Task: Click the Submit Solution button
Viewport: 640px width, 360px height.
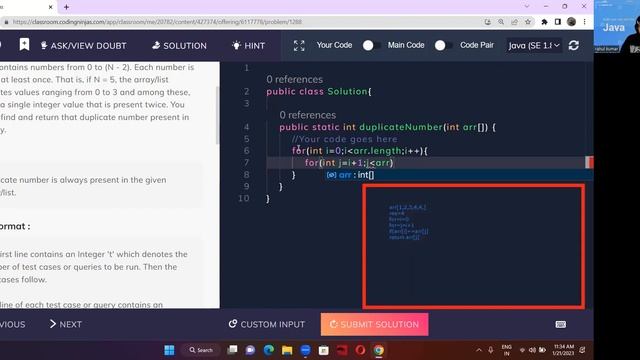Action: click(x=374, y=324)
